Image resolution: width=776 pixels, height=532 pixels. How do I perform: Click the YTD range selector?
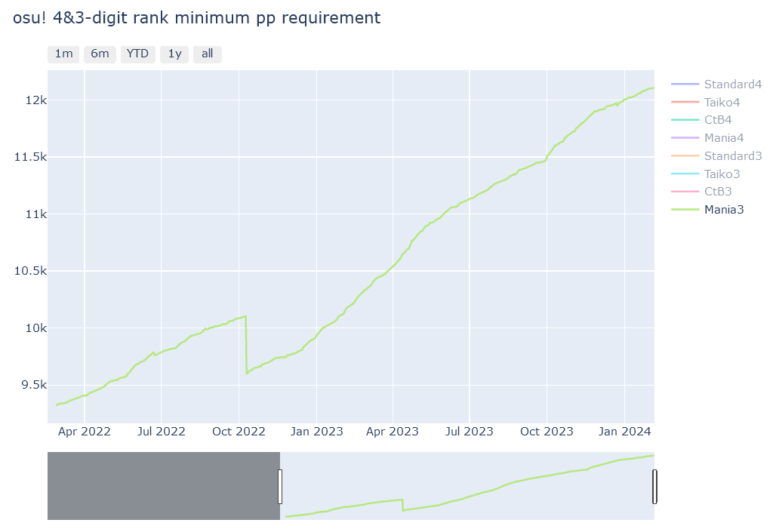(137, 54)
